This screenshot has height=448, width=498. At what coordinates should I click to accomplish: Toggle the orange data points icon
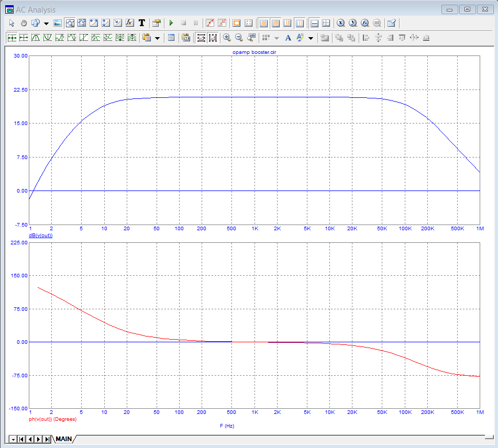pos(249,23)
